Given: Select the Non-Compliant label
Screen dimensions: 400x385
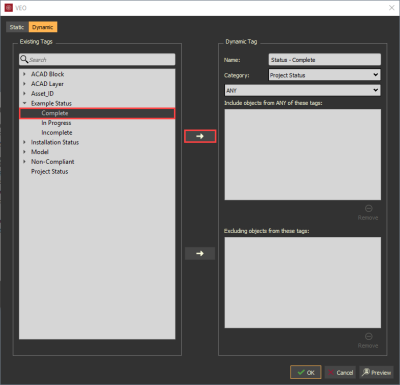Looking at the screenshot, I should click(53, 162).
